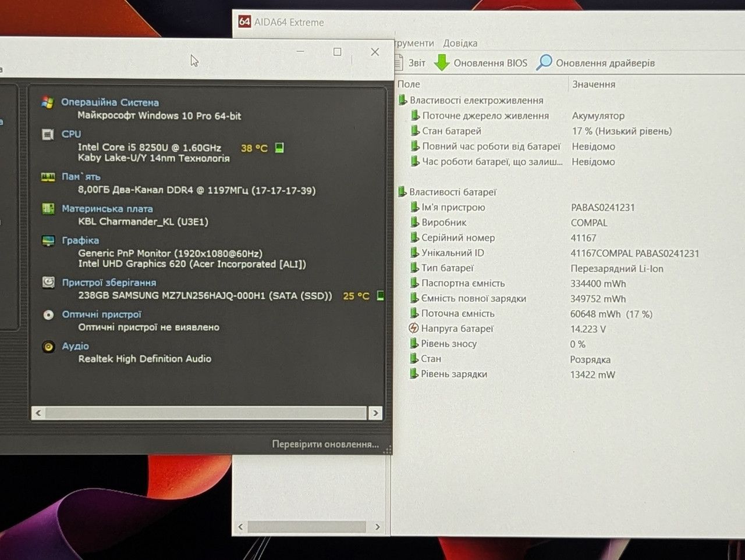Click the Speccy horizontal scrollbar left arrow
This screenshot has width=745, height=560.
pyautogui.click(x=38, y=413)
